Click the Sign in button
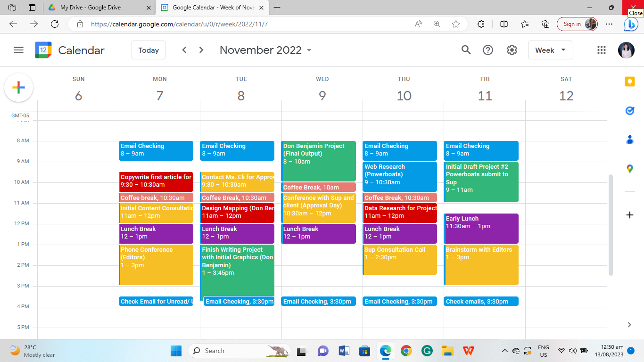This screenshot has width=644, height=362. 577,24
